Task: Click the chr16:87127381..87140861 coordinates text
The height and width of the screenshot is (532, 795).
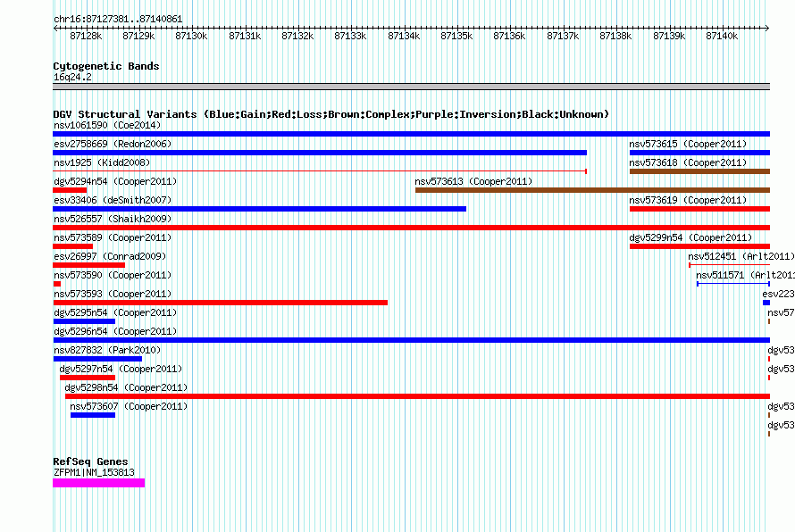Action: (118, 19)
